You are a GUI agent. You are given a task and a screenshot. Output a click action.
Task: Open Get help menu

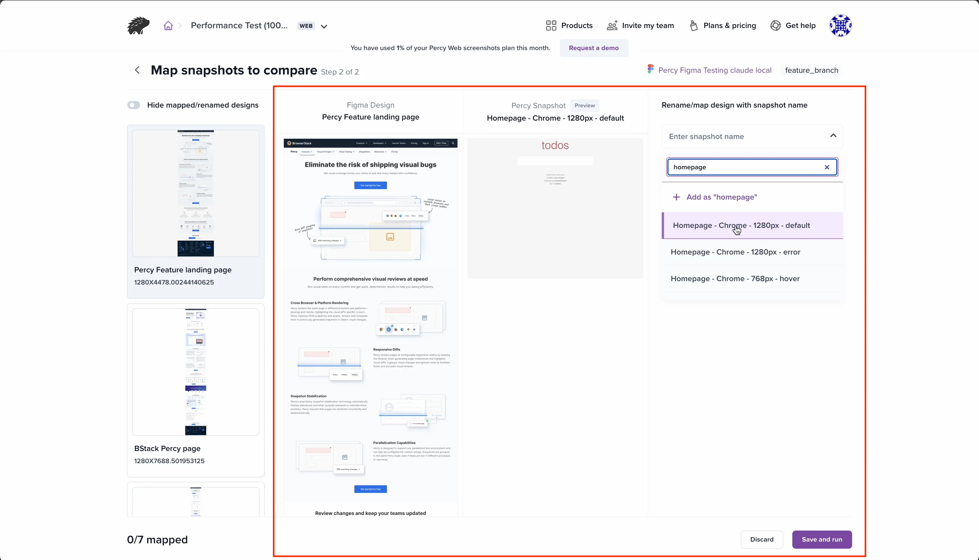(793, 25)
